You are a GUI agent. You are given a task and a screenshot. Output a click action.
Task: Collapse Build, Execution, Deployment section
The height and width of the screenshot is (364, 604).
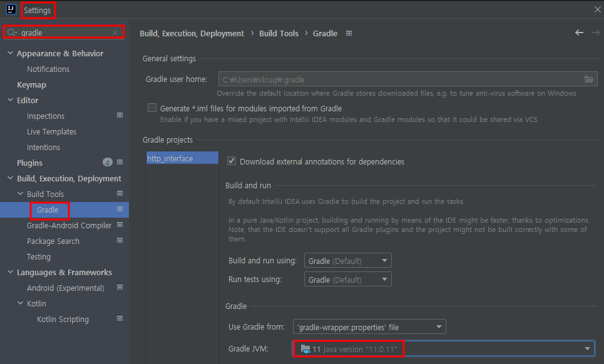tap(11, 178)
